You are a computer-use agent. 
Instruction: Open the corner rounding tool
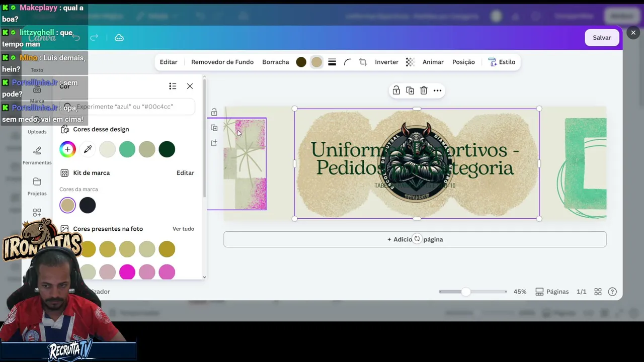click(347, 62)
